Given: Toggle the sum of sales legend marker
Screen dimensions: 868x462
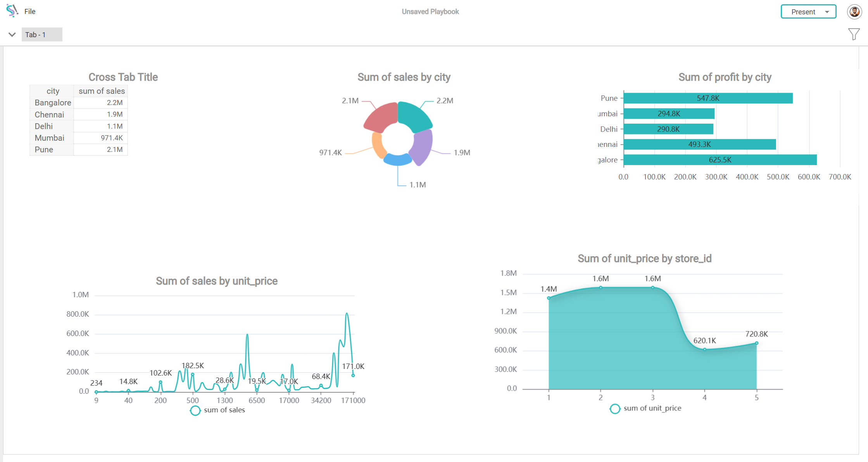Looking at the screenshot, I should click(x=195, y=410).
